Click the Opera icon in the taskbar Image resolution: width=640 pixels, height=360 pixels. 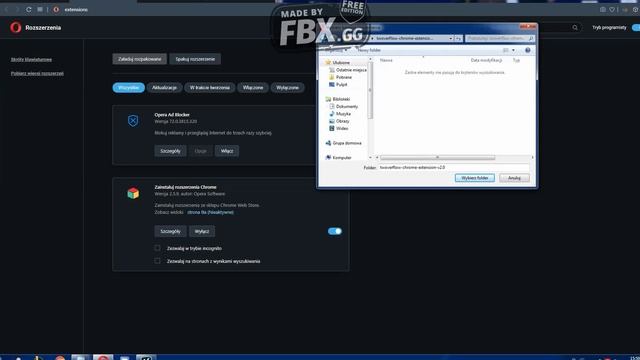[103, 358]
